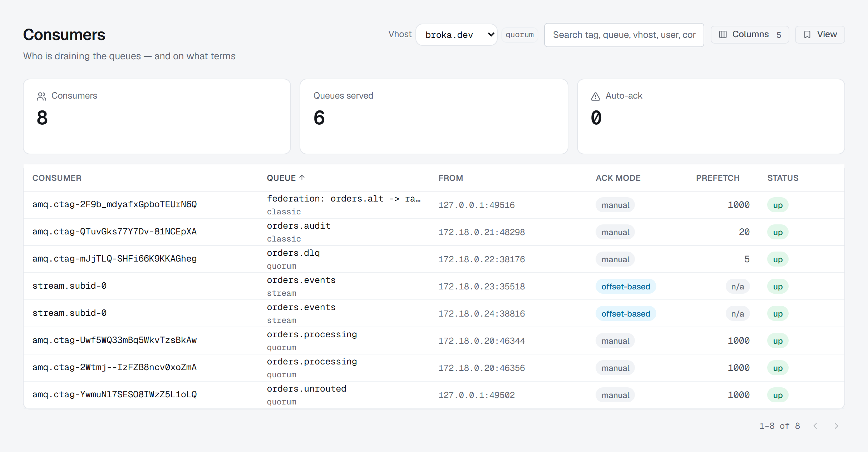The height and width of the screenshot is (452, 868).
Task: Select consumer amq.ctag-2F9b_mdyafxGpboTEUrN6Q
Action: [114, 205]
